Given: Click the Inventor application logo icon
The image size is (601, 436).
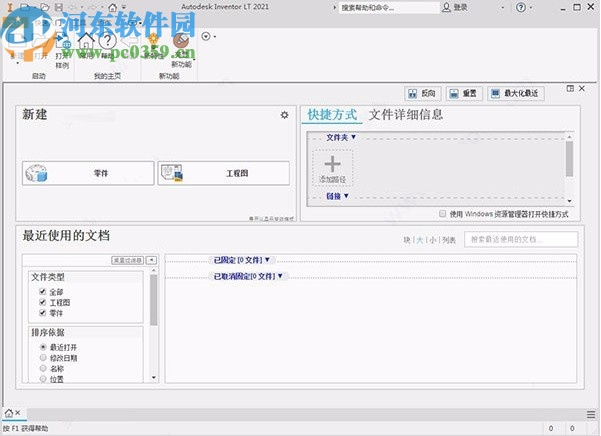Looking at the screenshot, I should [10, 7].
